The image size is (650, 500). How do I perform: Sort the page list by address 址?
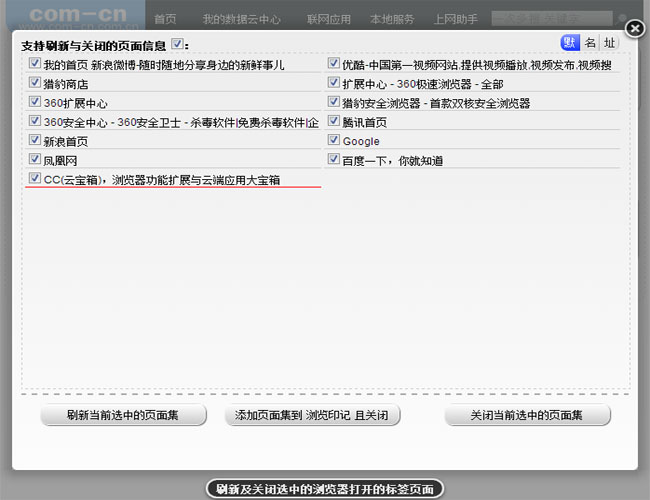tap(609, 42)
